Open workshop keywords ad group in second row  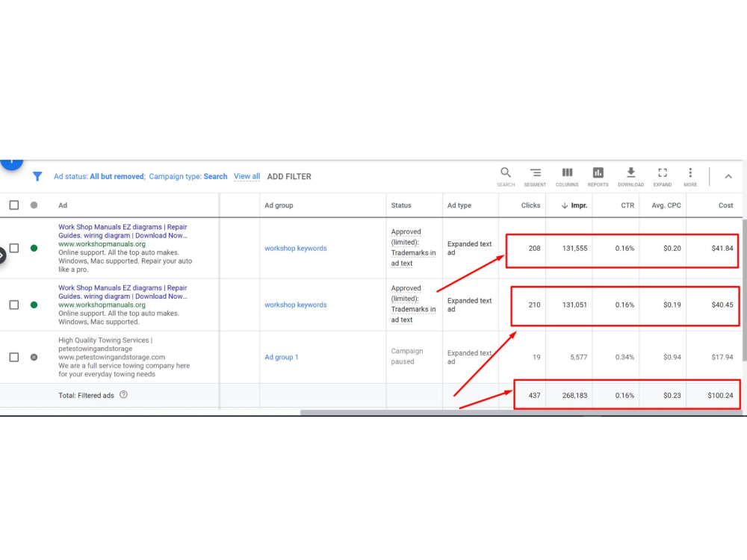click(x=296, y=305)
